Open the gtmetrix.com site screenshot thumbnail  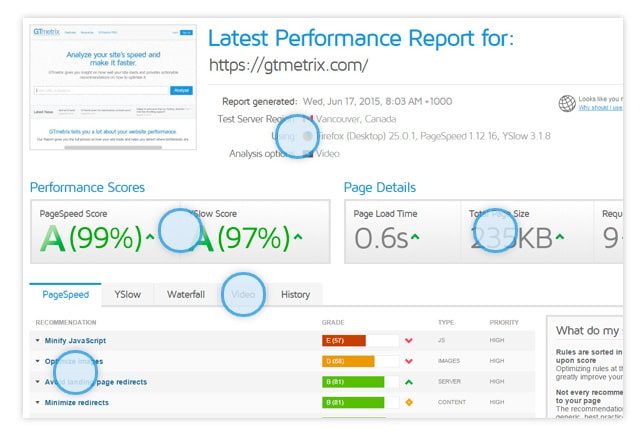point(113,87)
